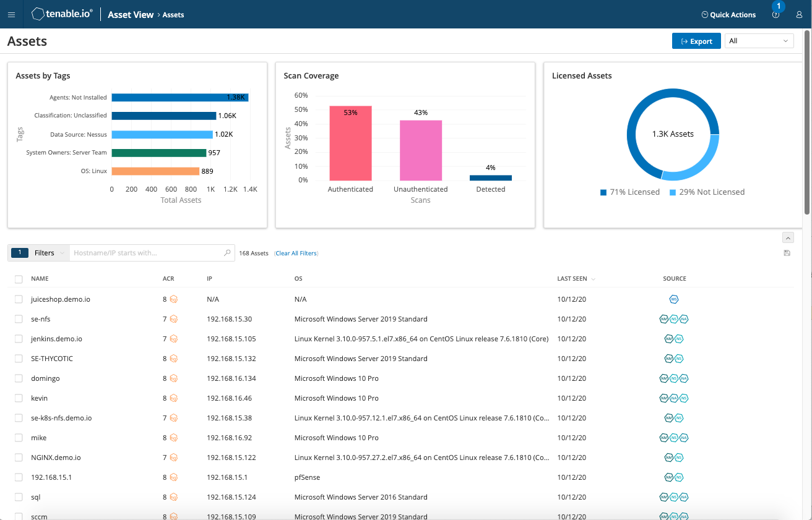This screenshot has width=812, height=520.
Task: Click the Export button
Action: pos(696,41)
